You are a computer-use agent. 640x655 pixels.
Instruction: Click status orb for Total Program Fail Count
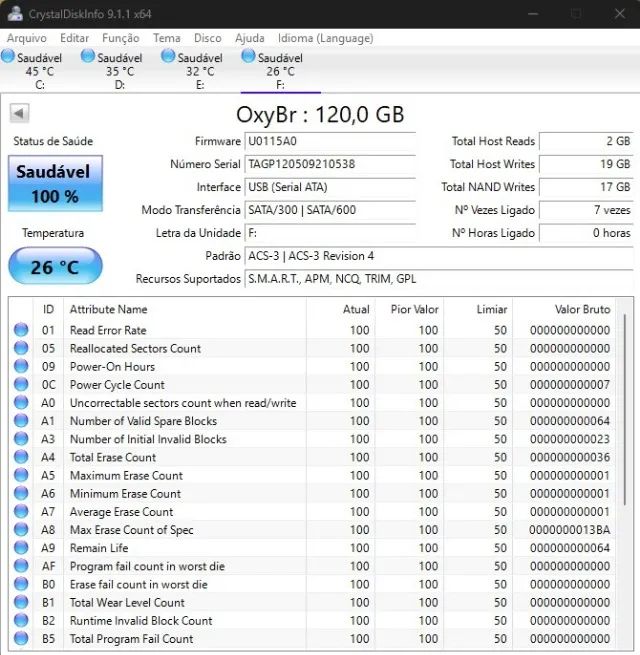coord(21,639)
